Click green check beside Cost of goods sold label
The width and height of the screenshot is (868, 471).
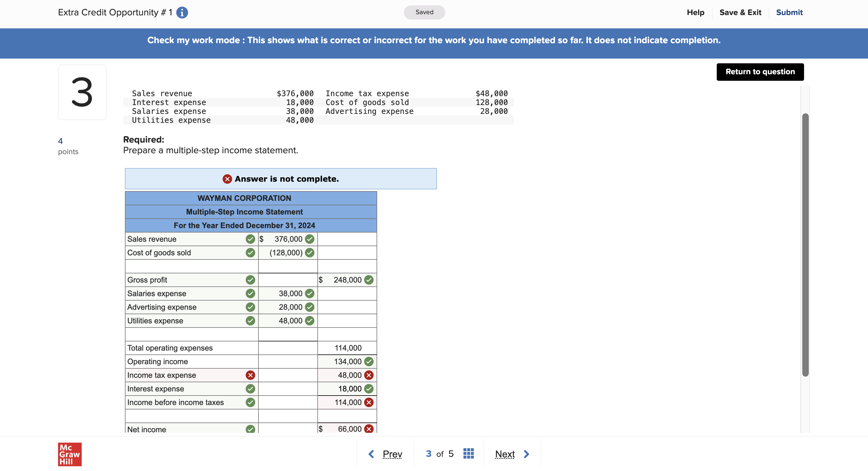(250, 252)
